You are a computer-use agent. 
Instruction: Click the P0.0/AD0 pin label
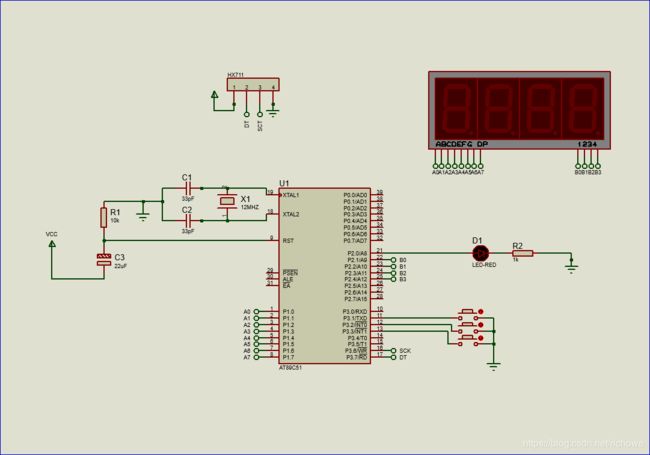click(355, 195)
